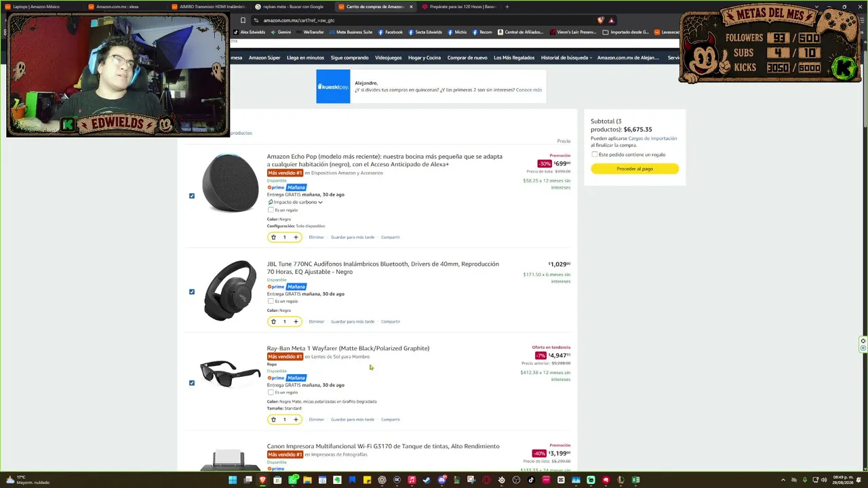Open the Alex Edwields TikTok bookmark
The width and height of the screenshot is (868, 488).
point(250,32)
